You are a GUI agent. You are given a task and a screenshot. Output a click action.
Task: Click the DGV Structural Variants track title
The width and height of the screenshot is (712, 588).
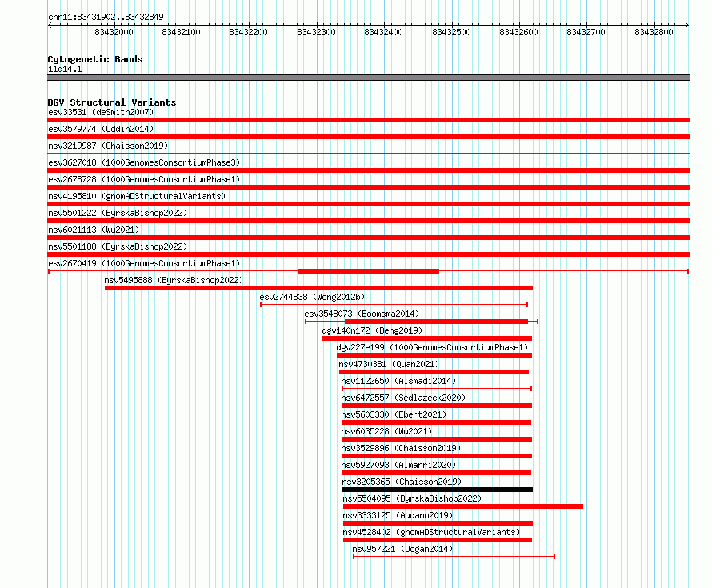(x=112, y=102)
